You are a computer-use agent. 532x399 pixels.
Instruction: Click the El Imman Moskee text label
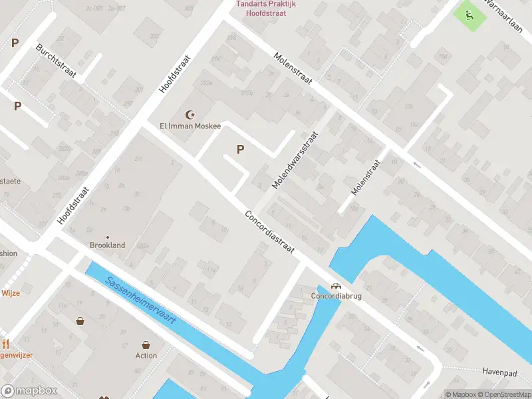(190, 126)
